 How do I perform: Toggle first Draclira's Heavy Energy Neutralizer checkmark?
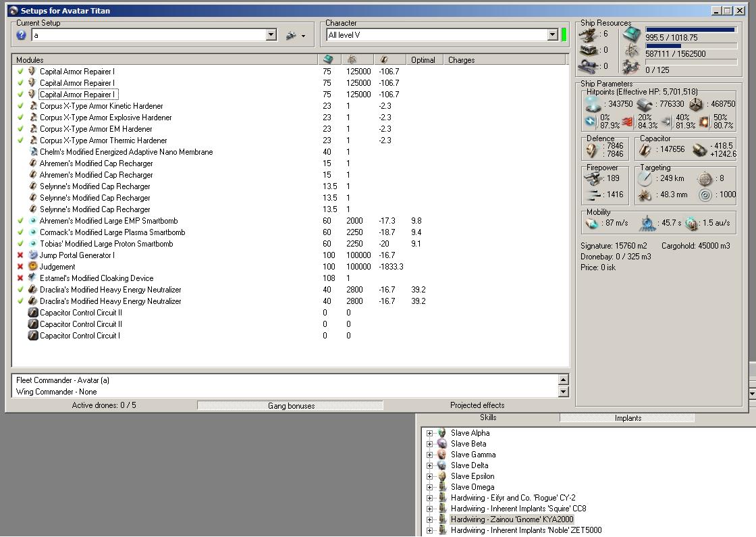tap(20, 290)
